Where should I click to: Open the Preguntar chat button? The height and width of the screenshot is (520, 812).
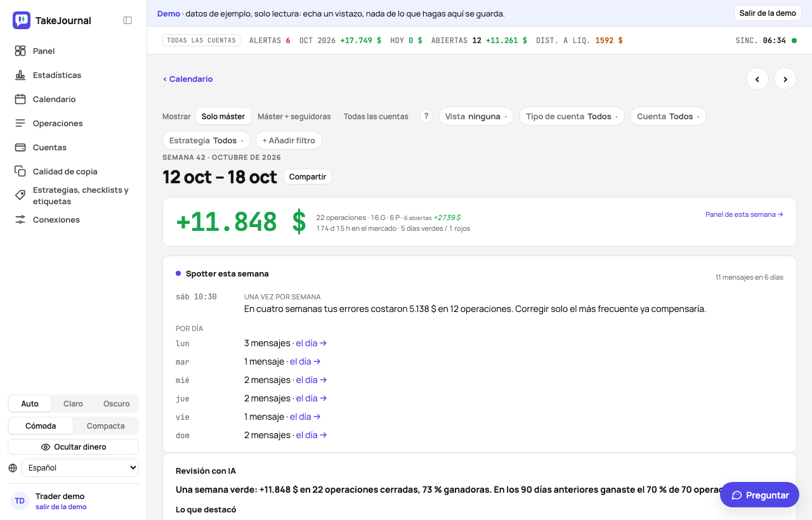click(x=760, y=495)
